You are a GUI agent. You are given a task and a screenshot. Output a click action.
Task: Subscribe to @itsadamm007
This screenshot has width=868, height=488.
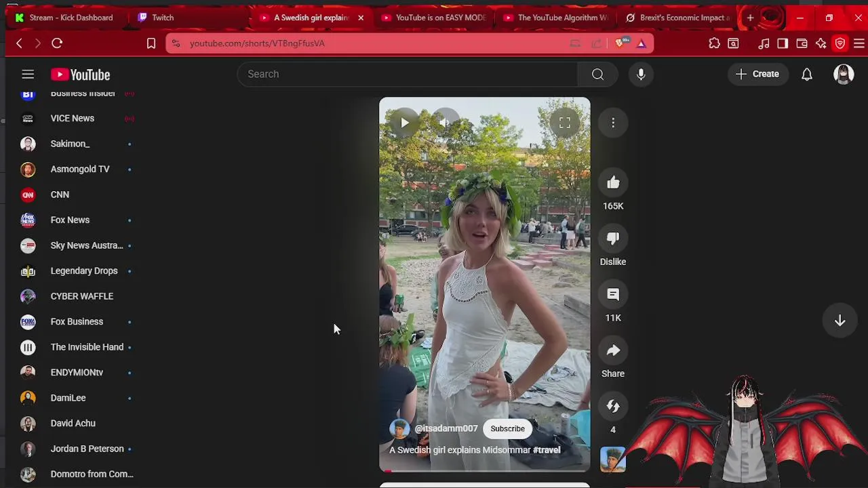[x=507, y=428]
